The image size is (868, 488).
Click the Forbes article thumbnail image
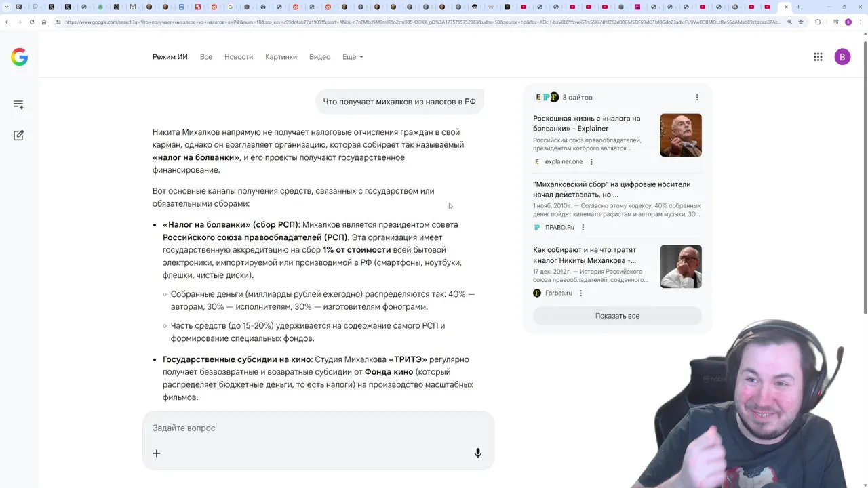(681, 266)
